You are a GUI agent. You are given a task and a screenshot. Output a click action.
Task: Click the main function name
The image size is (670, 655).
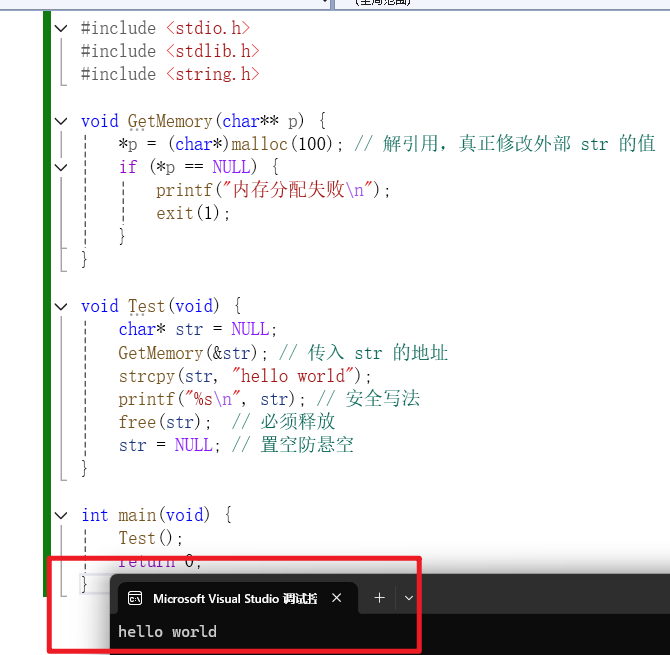pos(137,516)
